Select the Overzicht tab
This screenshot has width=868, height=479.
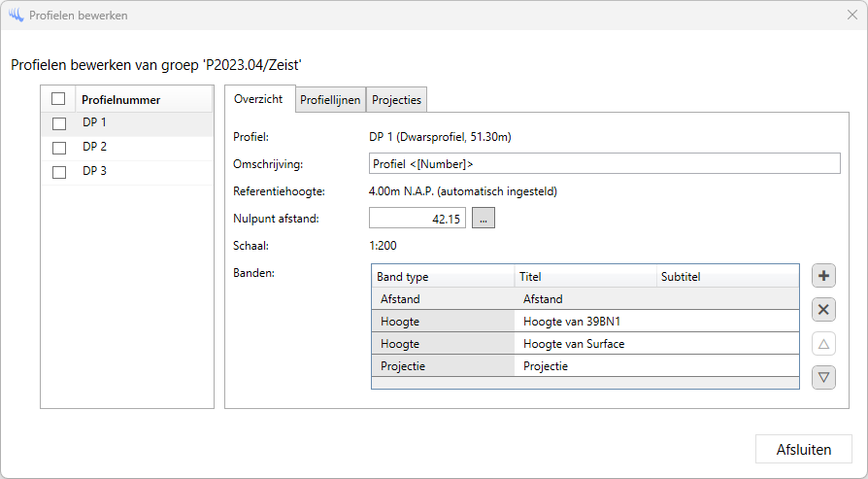[258, 99]
